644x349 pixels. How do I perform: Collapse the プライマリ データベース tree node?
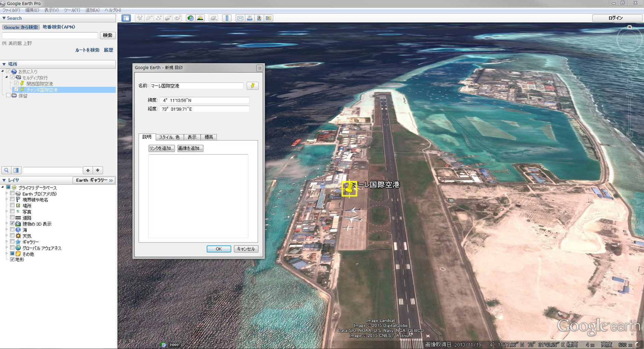click(3, 187)
